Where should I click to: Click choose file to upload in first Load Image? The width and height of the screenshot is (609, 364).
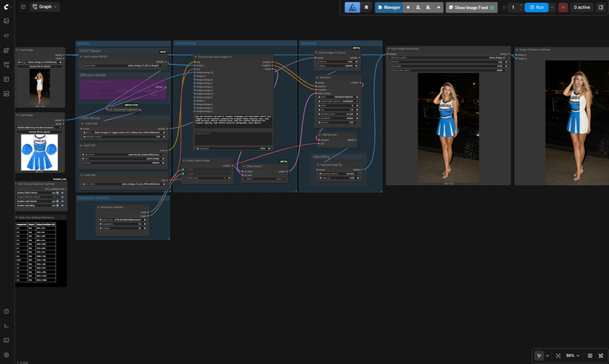click(39, 66)
